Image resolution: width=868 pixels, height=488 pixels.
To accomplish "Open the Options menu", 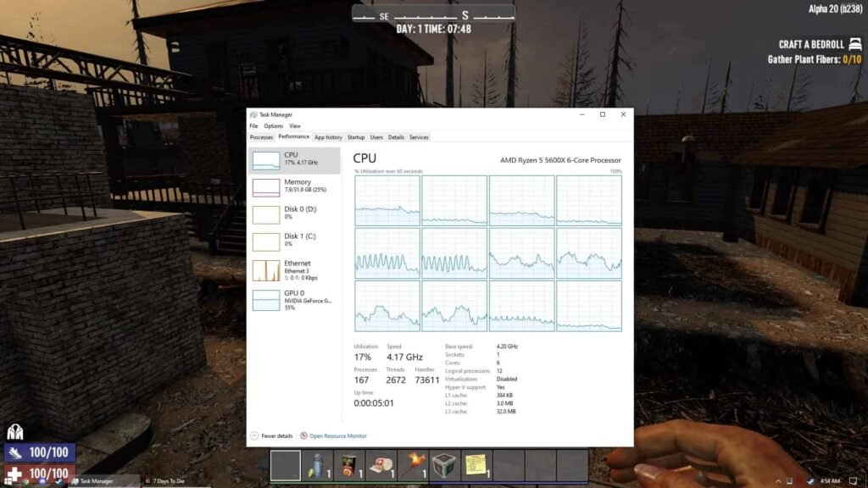I will pos(273,125).
